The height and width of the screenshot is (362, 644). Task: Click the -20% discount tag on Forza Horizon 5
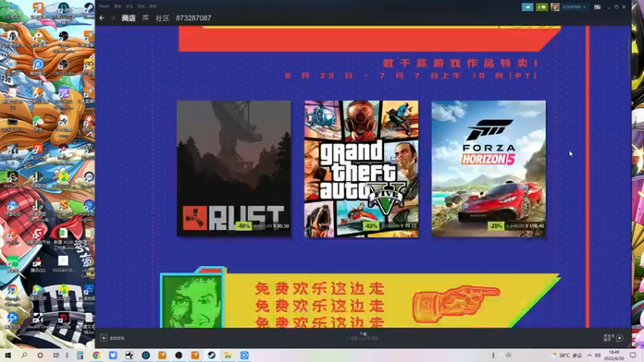pyautogui.click(x=496, y=226)
